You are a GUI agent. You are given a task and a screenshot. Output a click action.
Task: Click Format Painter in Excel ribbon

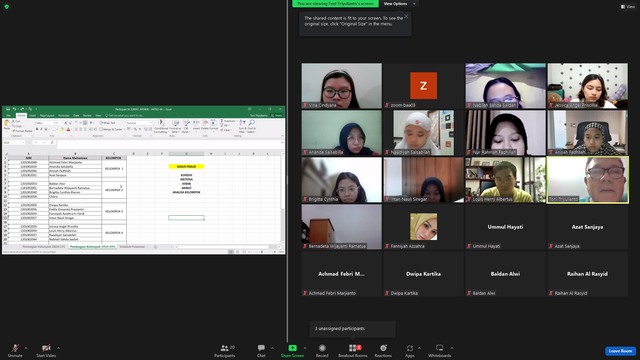[x=22, y=131]
